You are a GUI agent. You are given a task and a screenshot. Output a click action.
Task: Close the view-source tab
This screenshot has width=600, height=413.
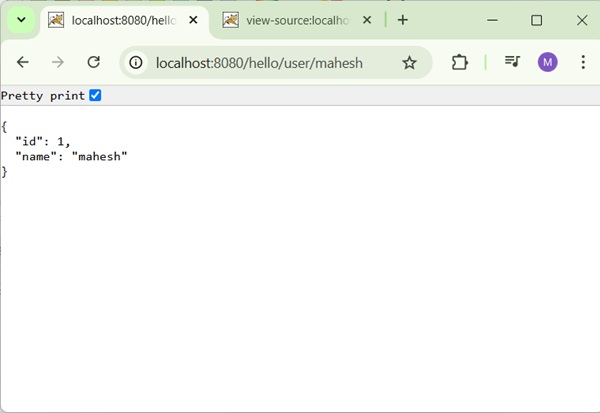pyautogui.click(x=367, y=20)
